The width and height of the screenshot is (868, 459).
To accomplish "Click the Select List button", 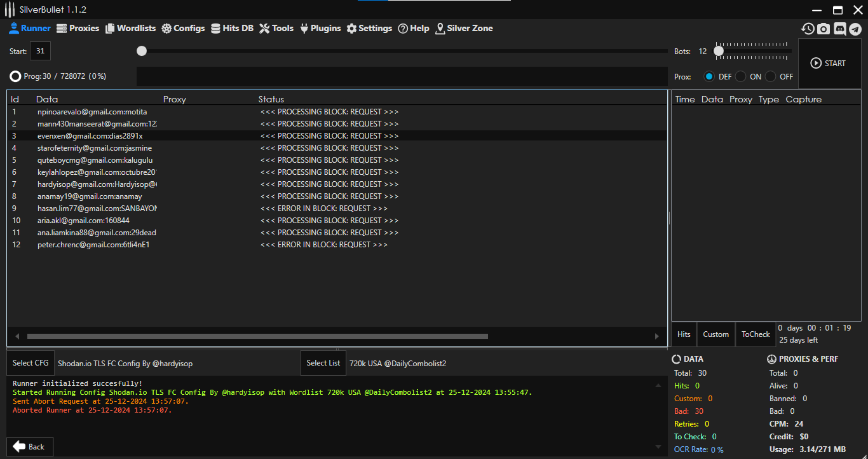I will click(323, 363).
